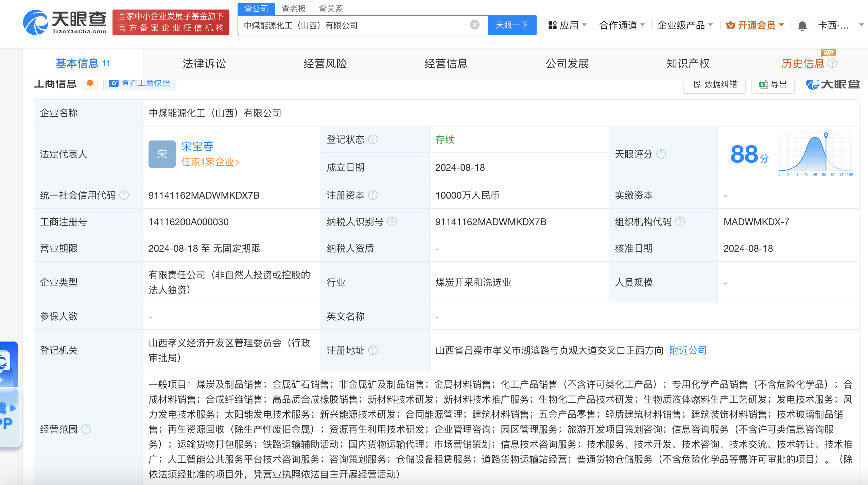Image resolution: width=868 pixels, height=485 pixels.
Task: Click the legal representative avatar 宋
Action: [162, 154]
